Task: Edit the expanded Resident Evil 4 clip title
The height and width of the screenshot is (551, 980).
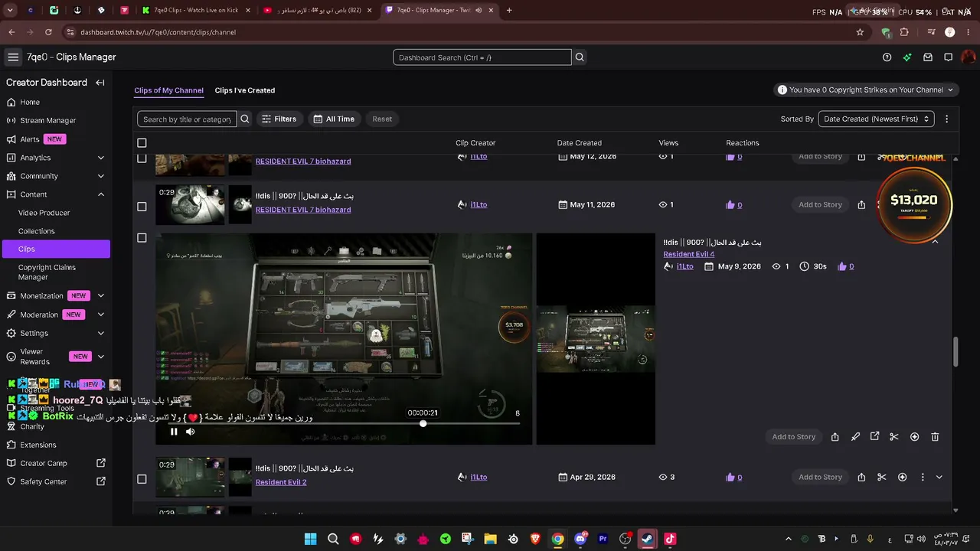Action: (x=855, y=437)
